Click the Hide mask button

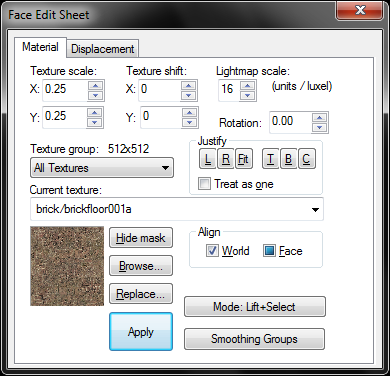pos(141,238)
